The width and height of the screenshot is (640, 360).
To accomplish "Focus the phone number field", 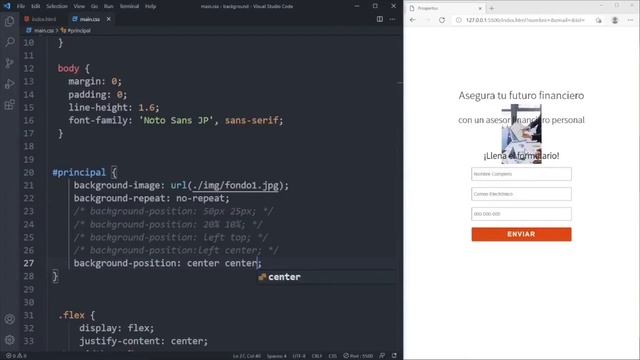I will pyautogui.click(x=521, y=214).
